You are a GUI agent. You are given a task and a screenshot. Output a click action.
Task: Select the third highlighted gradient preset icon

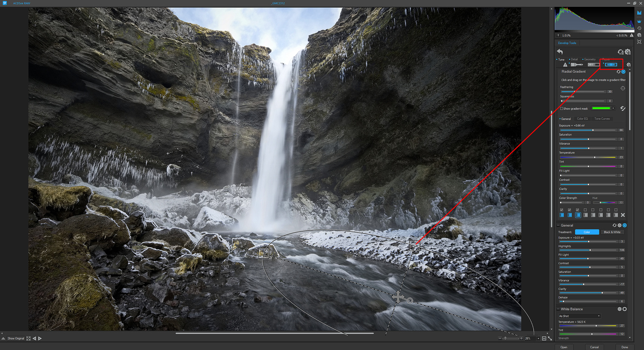(x=578, y=215)
